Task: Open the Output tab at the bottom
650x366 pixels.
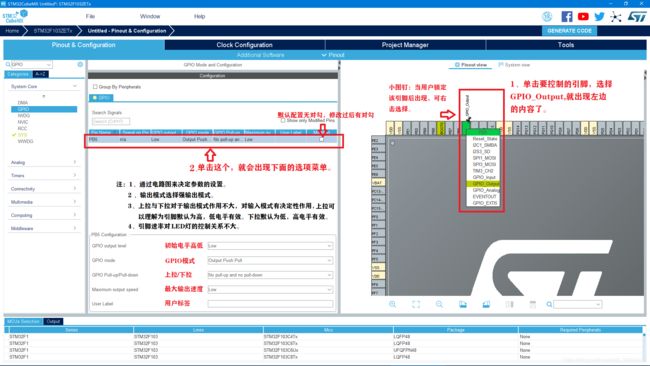Action: (53, 321)
